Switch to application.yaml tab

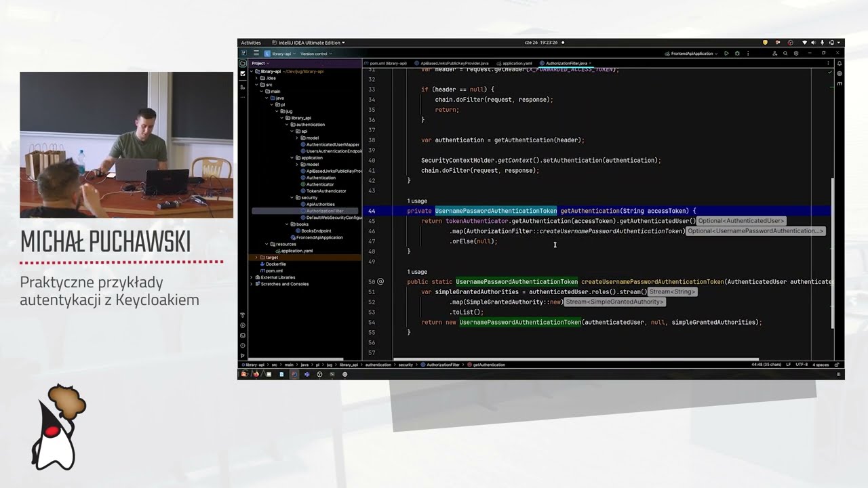click(x=515, y=63)
